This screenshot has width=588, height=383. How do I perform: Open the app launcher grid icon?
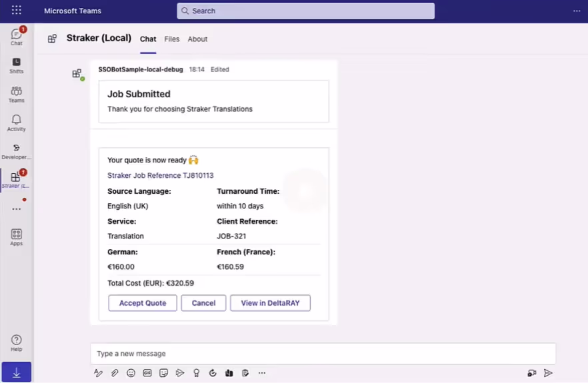(x=17, y=10)
